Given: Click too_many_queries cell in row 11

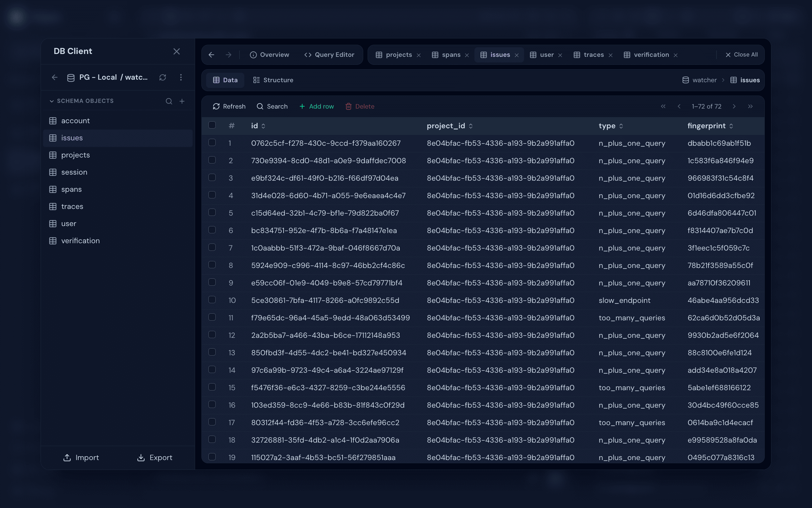Looking at the screenshot, I should click(x=632, y=318).
